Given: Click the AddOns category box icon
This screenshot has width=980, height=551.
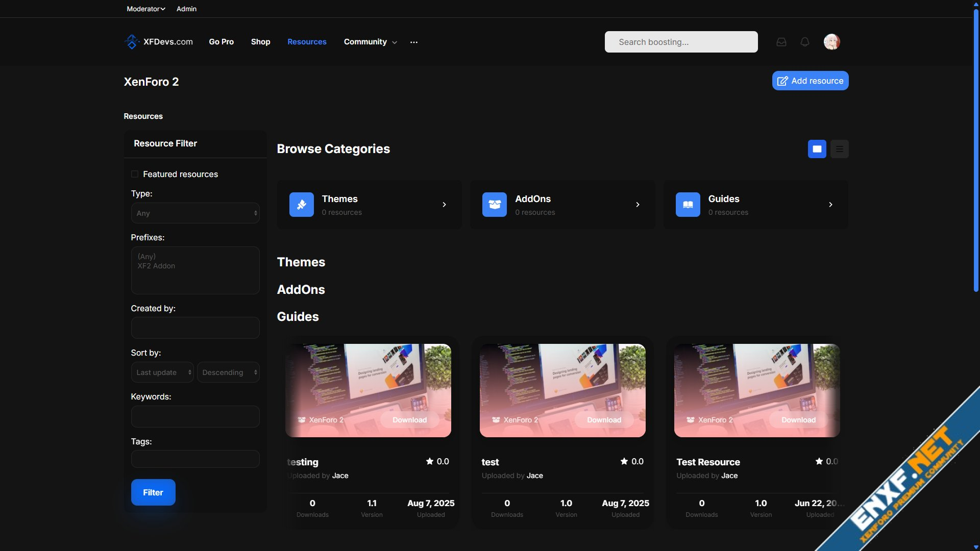Looking at the screenshot, I should click(494, 205).
